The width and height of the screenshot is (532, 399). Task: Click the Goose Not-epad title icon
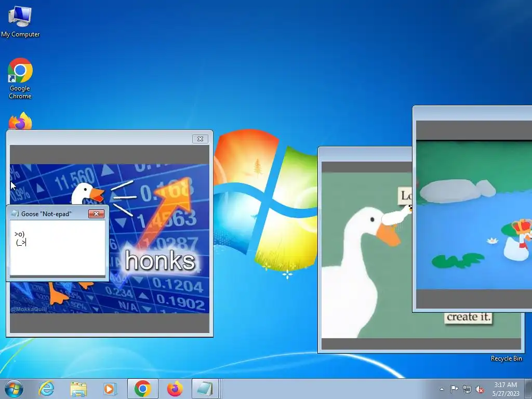click(x=15, y=214)
